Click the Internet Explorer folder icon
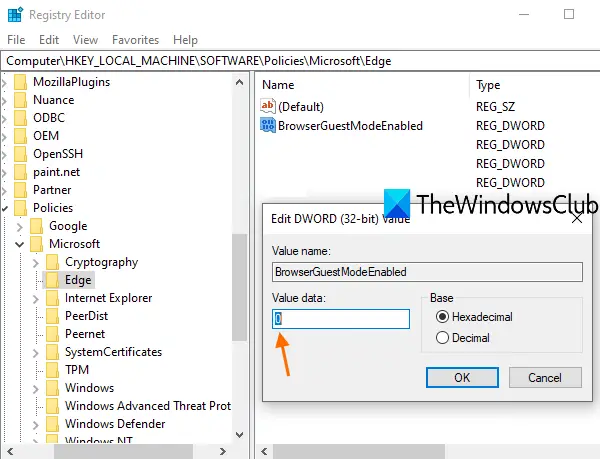The image size is (600, 459). (52, 298)
